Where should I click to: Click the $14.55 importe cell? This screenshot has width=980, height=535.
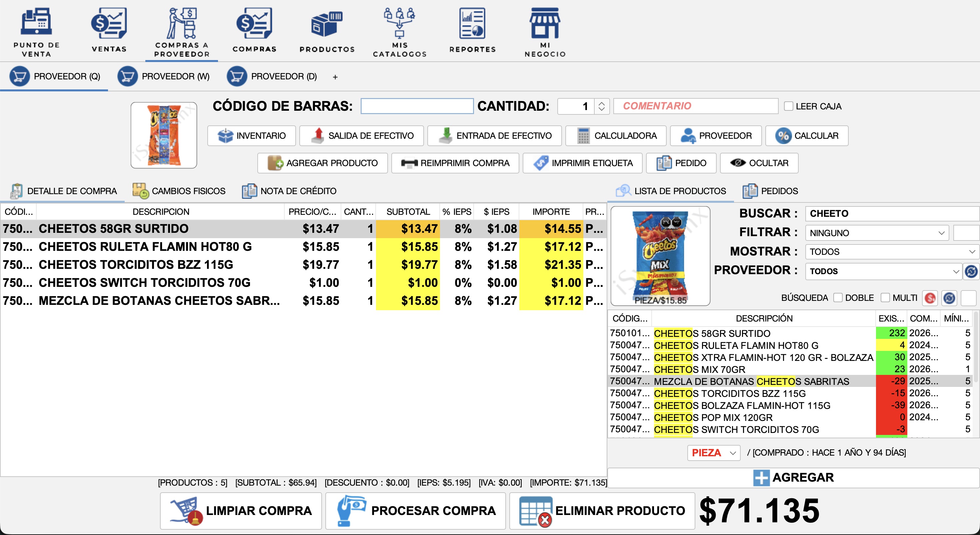point(551,229)
